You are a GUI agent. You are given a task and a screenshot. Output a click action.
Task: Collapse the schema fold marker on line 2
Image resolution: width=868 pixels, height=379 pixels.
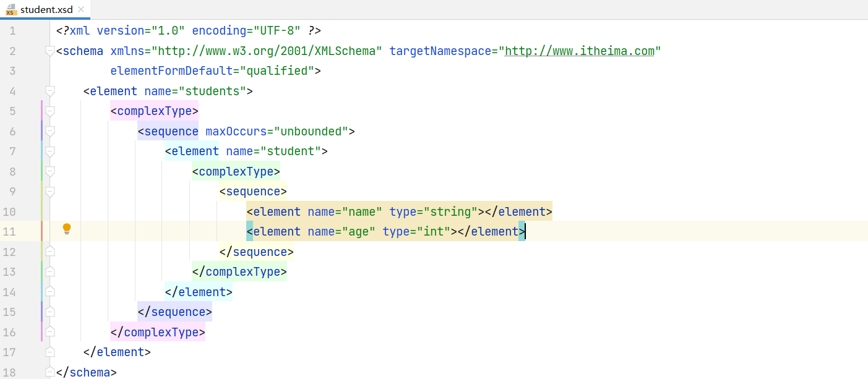point(50,51)
